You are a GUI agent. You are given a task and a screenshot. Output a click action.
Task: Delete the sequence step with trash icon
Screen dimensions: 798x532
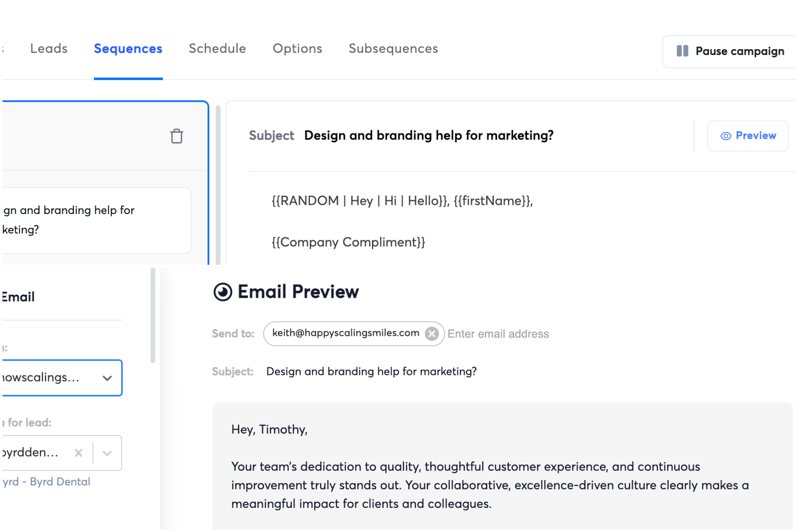tap(177, 136)
